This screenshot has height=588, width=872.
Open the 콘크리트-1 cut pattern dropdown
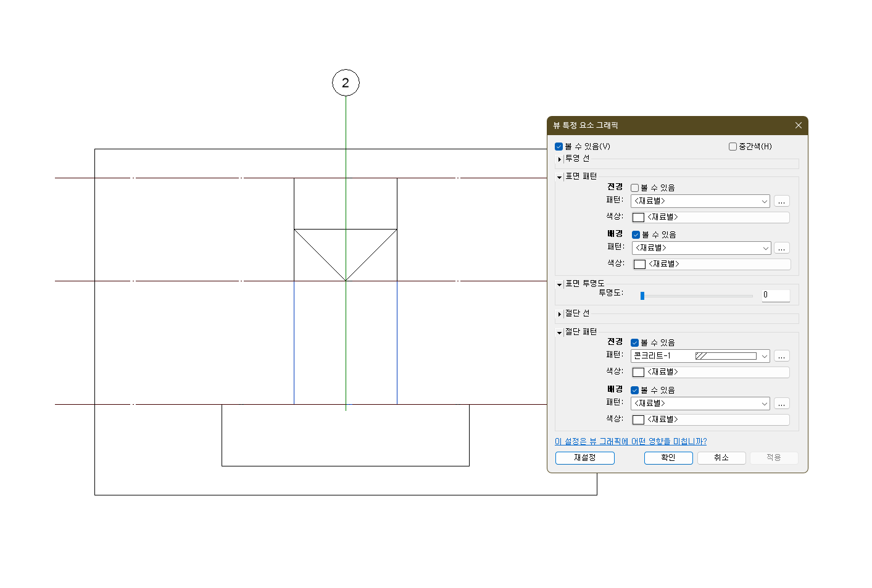click(700, 356)
